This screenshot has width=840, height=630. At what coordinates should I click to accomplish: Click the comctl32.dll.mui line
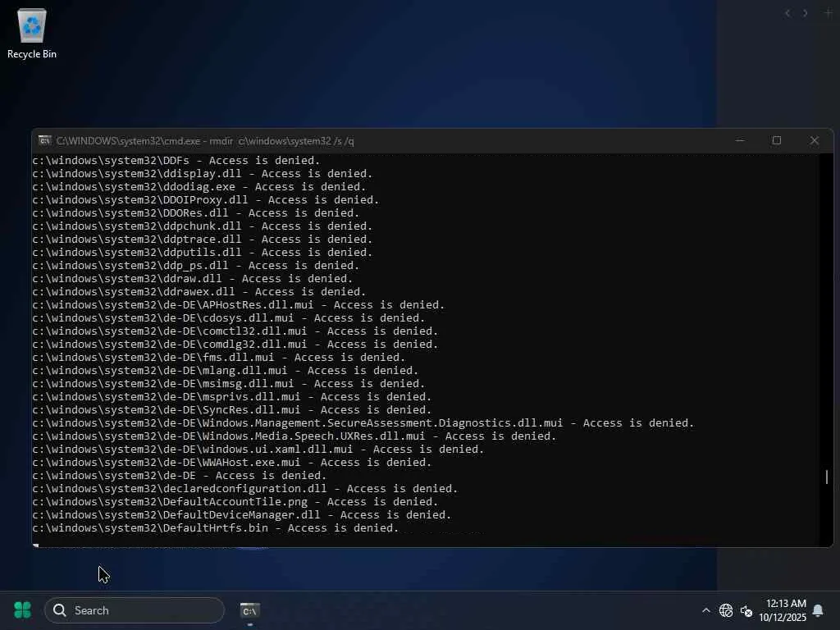(x=235, y=331)
